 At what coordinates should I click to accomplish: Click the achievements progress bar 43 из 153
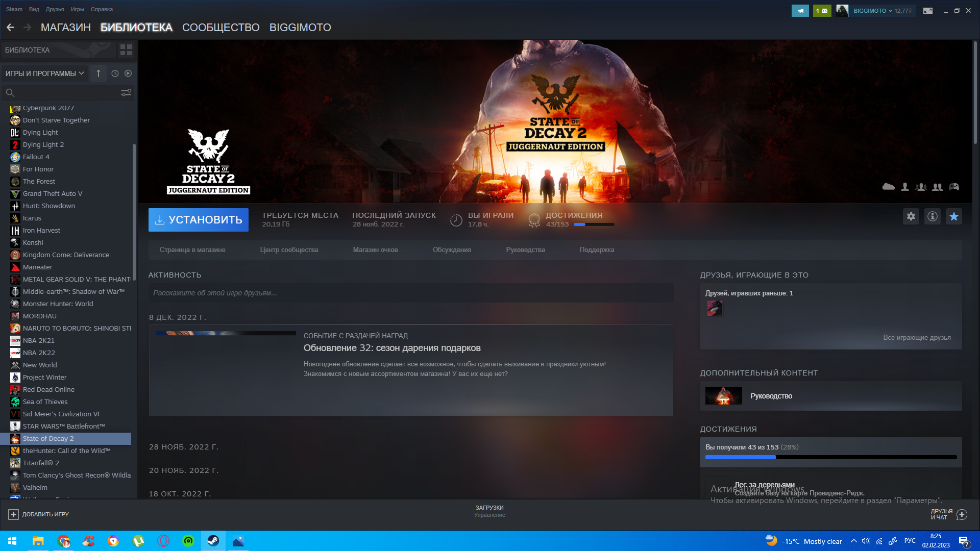pyautogui.click(x=831, y=457)
